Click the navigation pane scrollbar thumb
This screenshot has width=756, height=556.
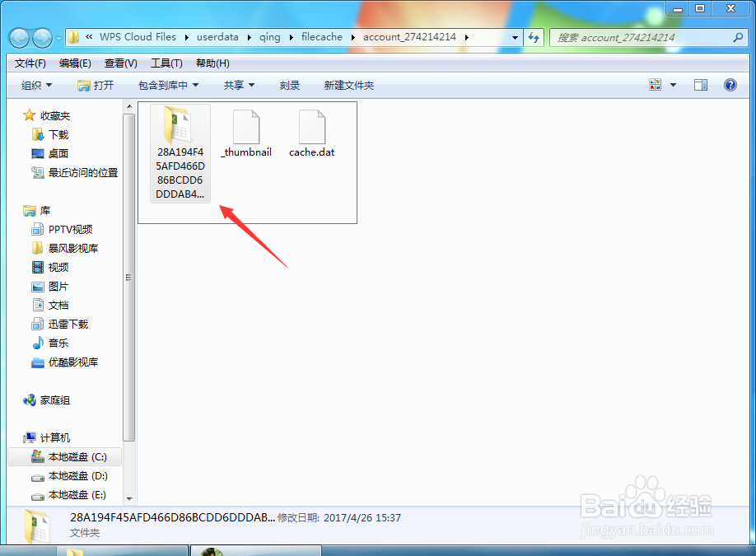[x=128, y=278]
